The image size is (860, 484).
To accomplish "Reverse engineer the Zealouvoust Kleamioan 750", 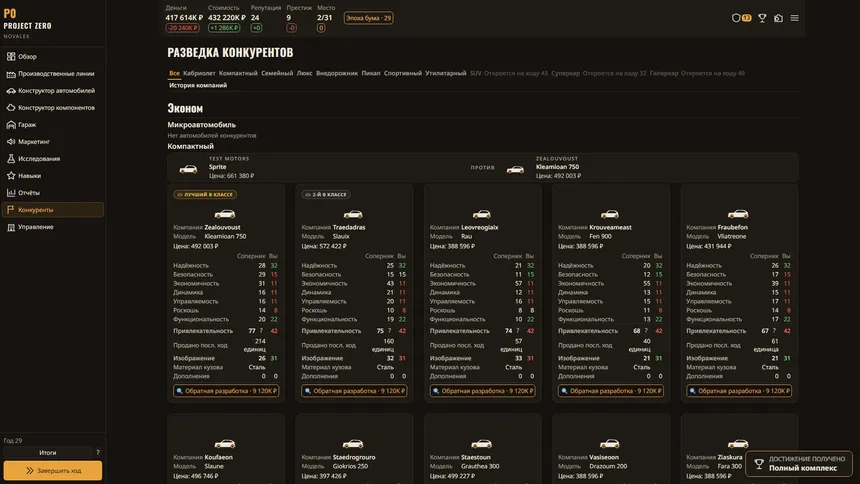I will tap(226, 391).
